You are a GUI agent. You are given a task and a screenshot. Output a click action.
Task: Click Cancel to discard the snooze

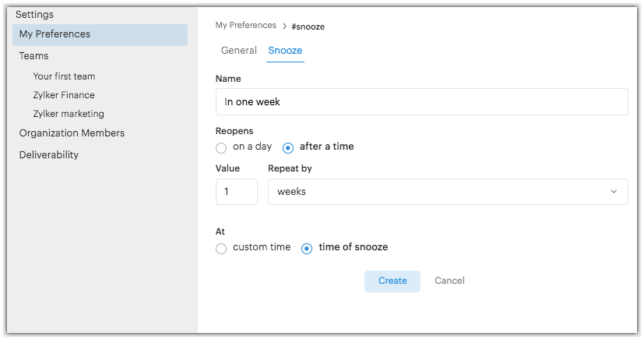(449, 281)
